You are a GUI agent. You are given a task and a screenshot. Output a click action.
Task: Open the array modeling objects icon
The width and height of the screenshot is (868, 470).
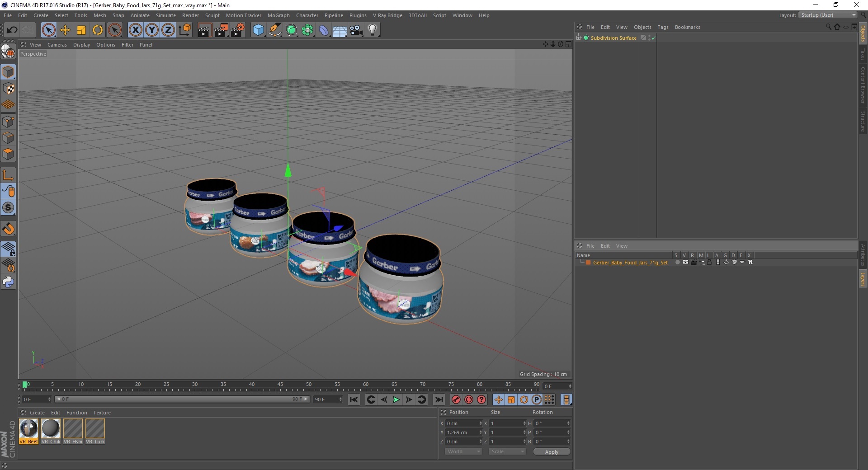coord(308,30)
